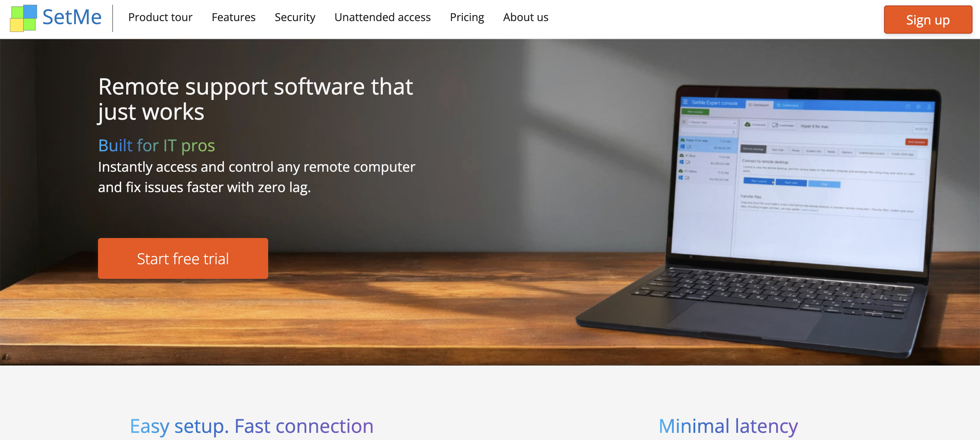
Task: Click the Minimal latency heading
Action: tap(728, 426)
